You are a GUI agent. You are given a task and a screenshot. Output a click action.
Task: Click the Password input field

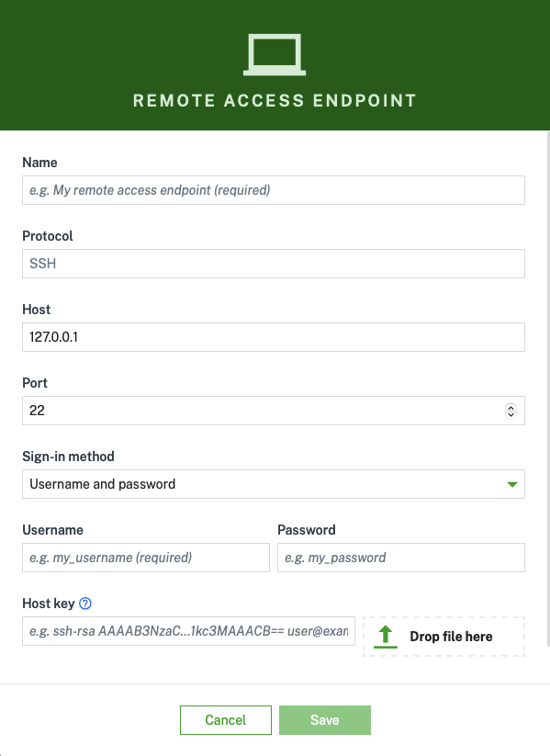[x=400, y=558]
